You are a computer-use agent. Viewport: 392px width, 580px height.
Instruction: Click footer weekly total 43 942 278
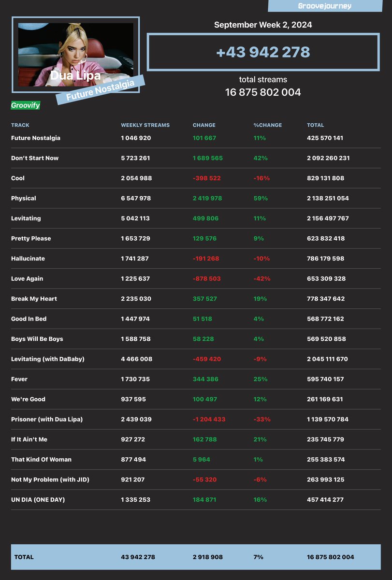(x=138, y=557)
